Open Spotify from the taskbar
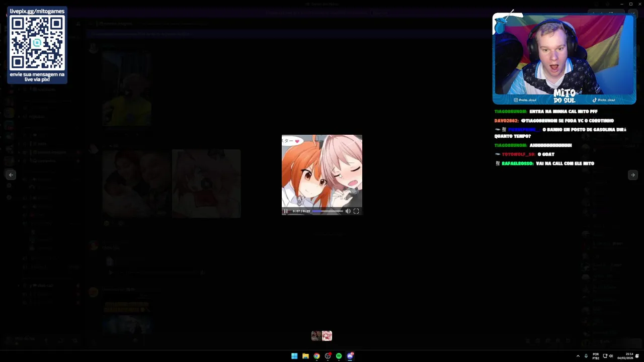The height and width of the screenshot is (362, 644). coord(339,356)
